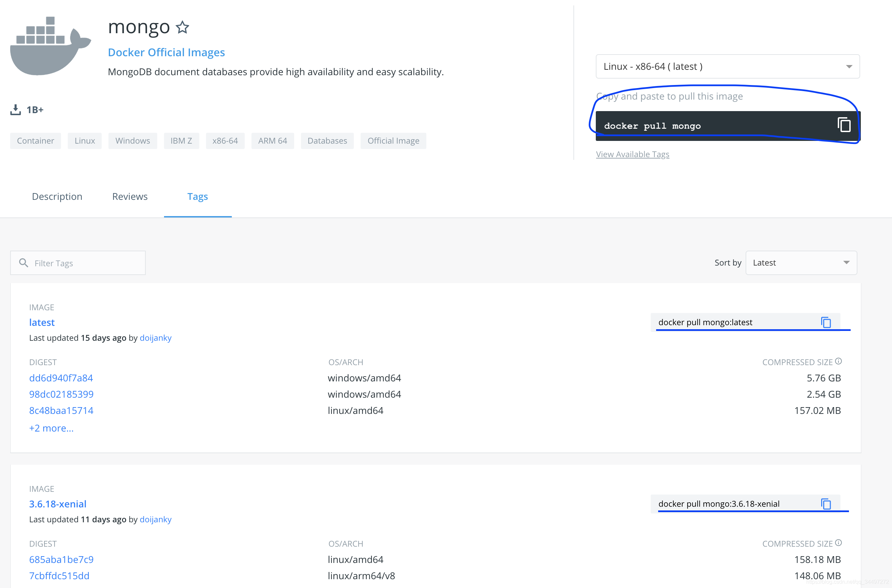Open the Sort by Latest dropdown
The height and width of the screenshot is (588, 892).
(801, 263)
